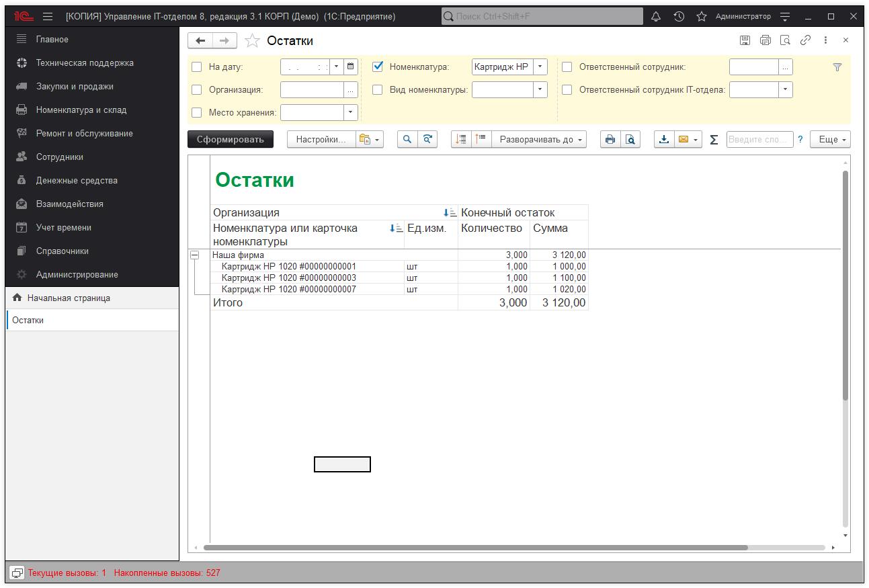The image size is (869, 588).
Task: Open the Вид номенклатуры dropdown
Action: click(x=541, y=89)
